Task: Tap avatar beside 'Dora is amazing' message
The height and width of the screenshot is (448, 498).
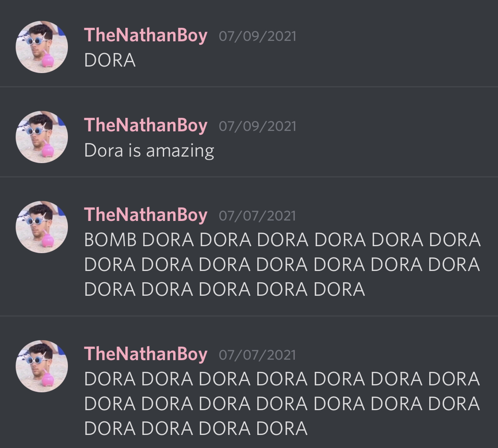Action: (x=42, y=137)
